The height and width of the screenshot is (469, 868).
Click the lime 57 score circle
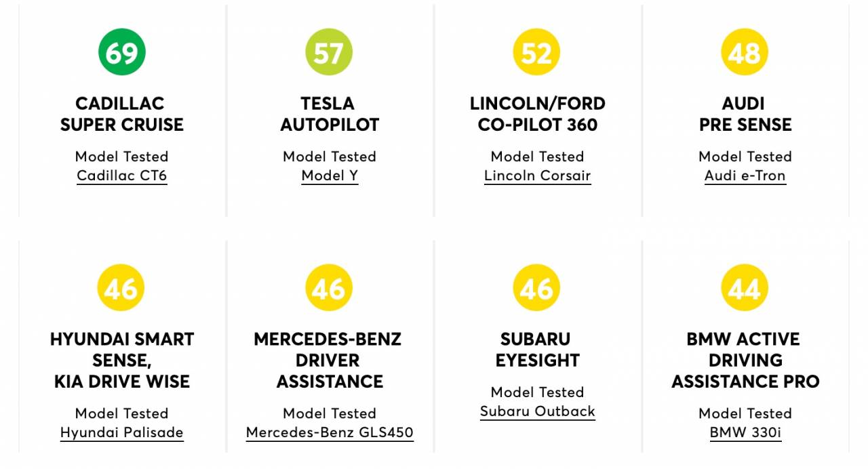click(x=330, y=52)
